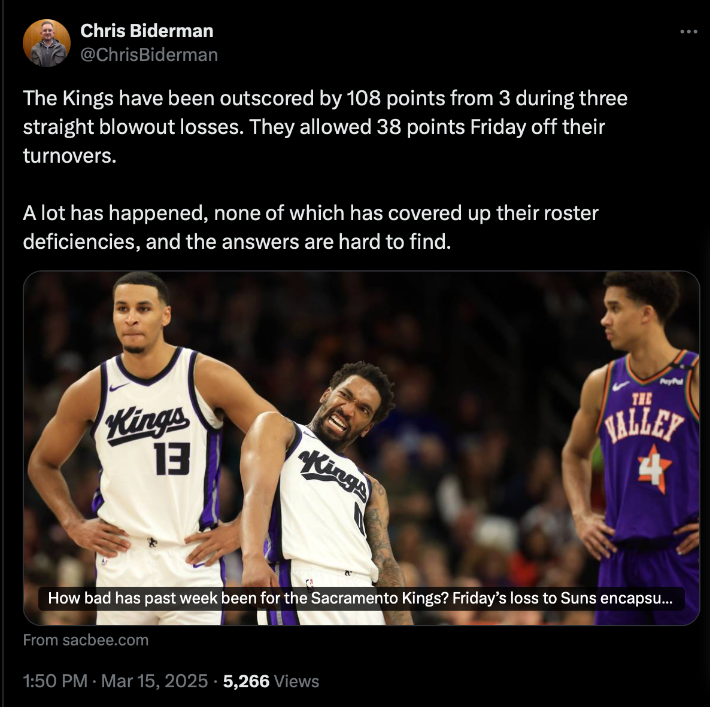
Task: Click the number 13 on the Kings jersey
Action: point(173,458)
